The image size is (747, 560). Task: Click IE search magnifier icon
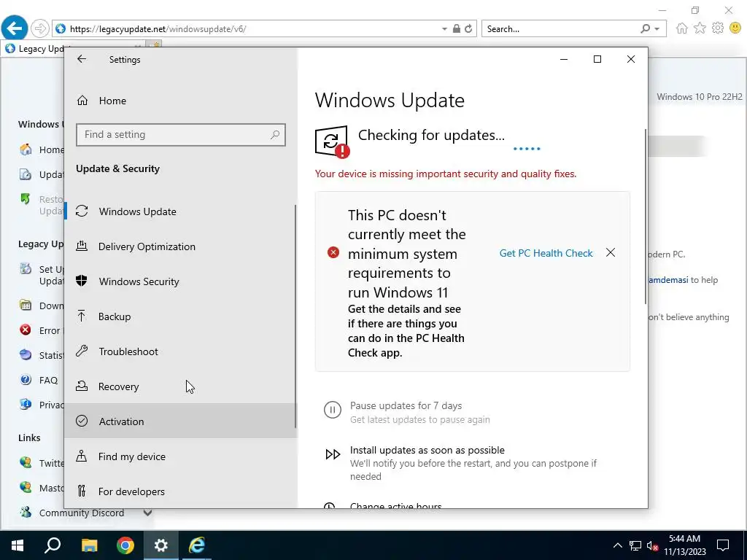tap(646, 29)
